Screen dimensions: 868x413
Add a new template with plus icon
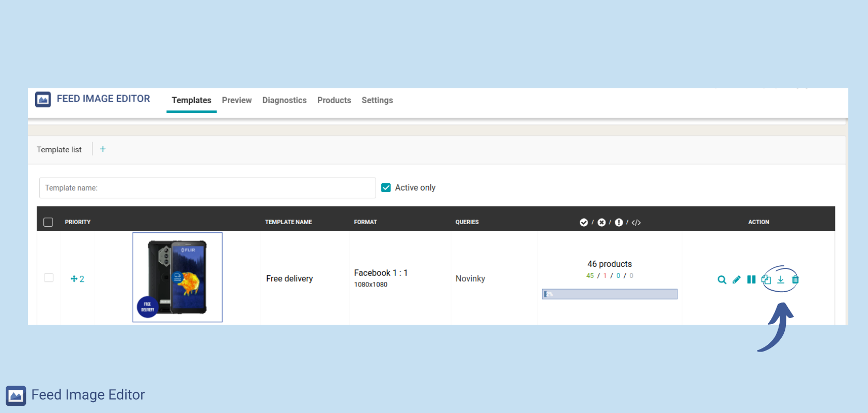103,149
